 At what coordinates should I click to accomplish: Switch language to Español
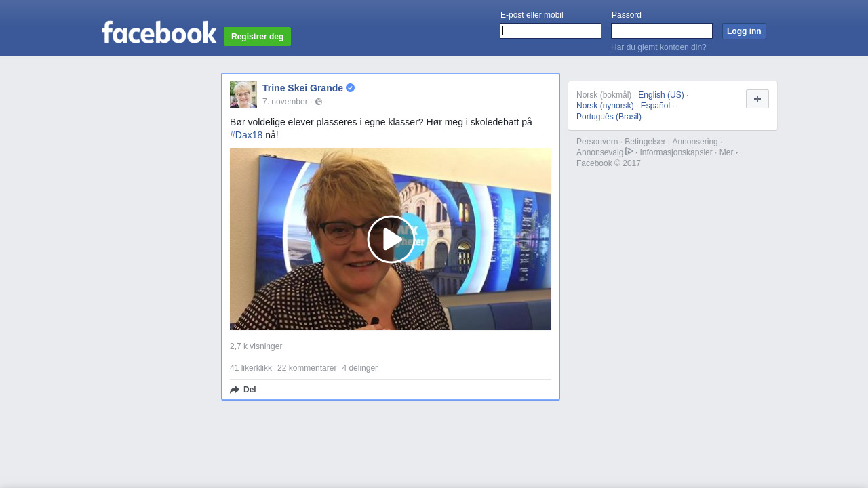[655, 106]
